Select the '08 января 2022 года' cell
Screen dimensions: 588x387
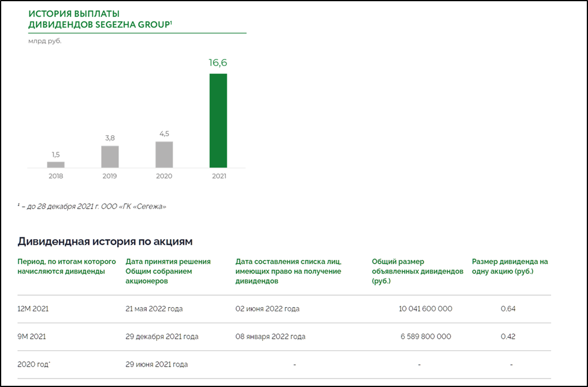[271, 337]
